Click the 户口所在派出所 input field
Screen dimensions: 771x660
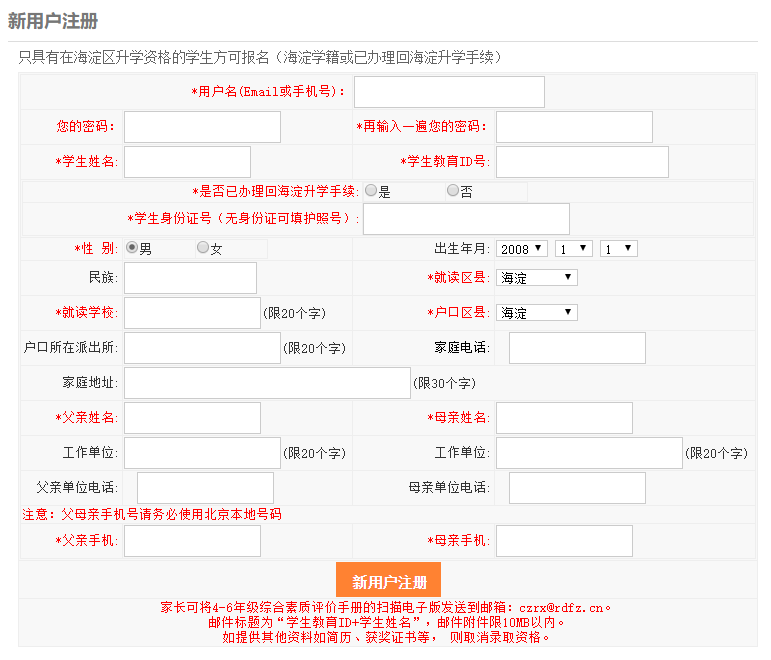203,348
